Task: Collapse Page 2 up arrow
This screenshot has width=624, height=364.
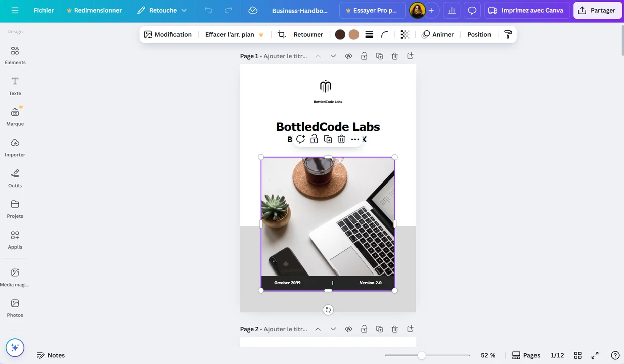Action: click(x=318, y=329)
